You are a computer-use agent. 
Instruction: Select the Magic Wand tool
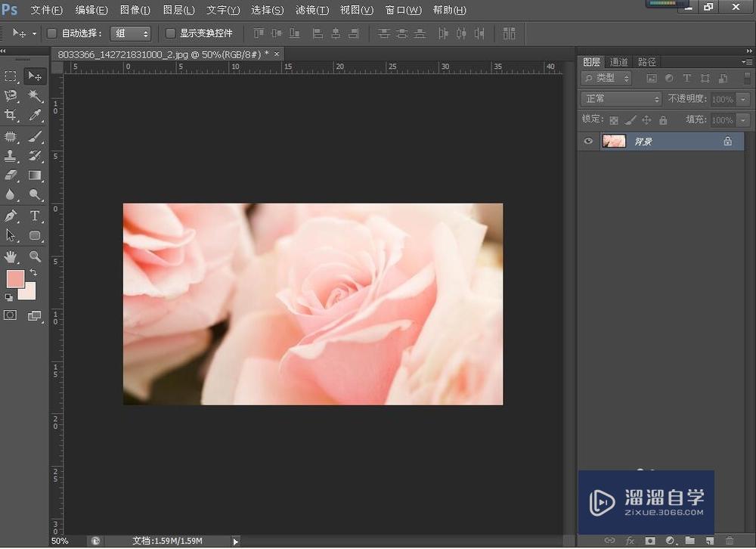pyautogui.click(x=35, y=96)
